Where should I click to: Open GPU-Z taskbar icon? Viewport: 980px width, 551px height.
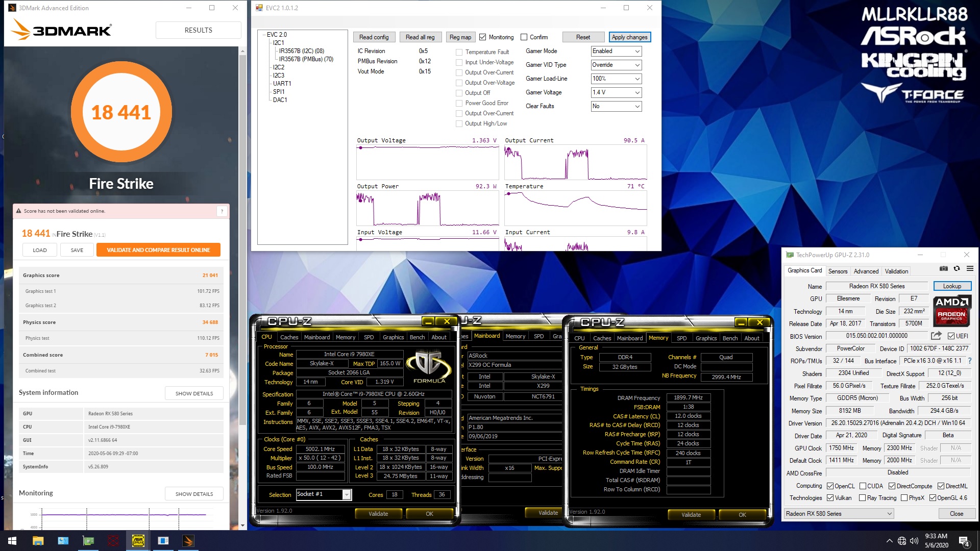tap(88, 541)
